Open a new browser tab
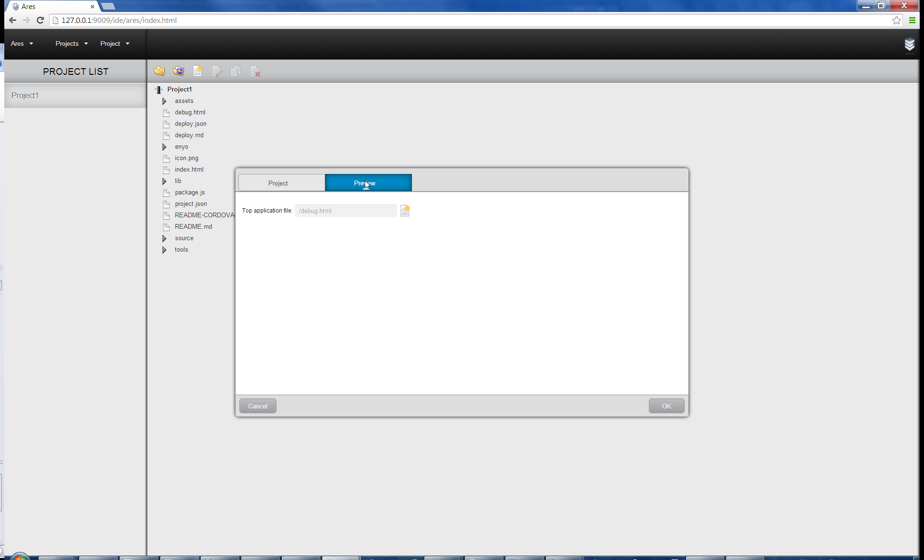 tap(108, 6)
